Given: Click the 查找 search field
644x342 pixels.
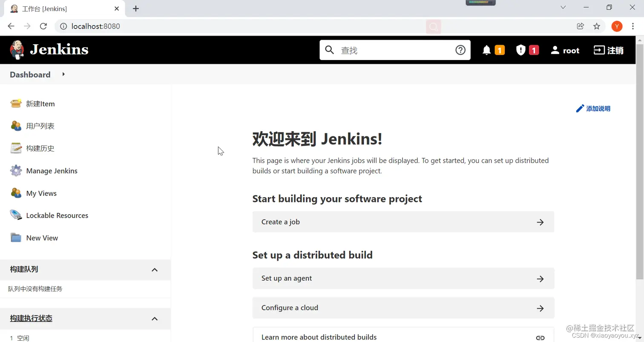Looking at the screenshot, I should 395,50.
